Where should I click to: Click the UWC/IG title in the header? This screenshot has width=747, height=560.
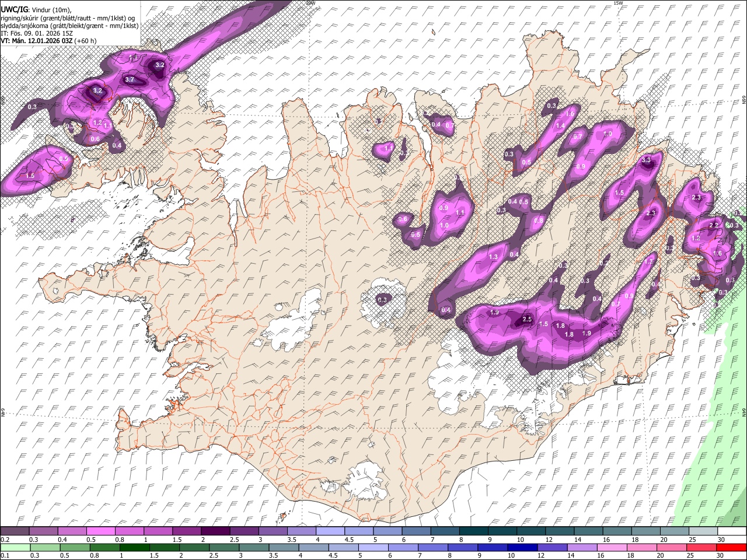coord(13,9)
